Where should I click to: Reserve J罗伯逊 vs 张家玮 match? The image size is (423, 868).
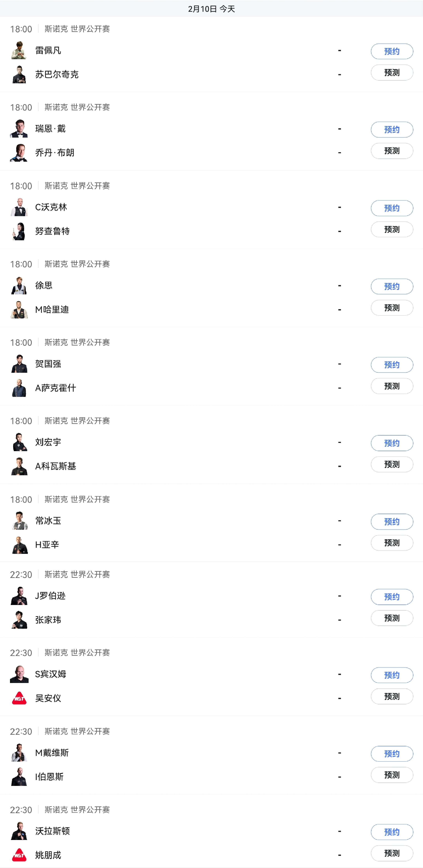[x=392, y=597]
